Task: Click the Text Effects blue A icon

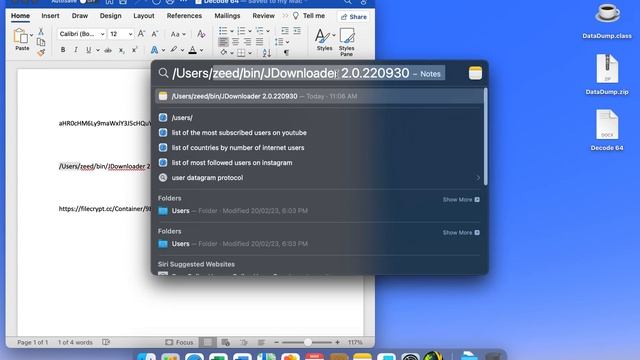Action: point(154,50)
